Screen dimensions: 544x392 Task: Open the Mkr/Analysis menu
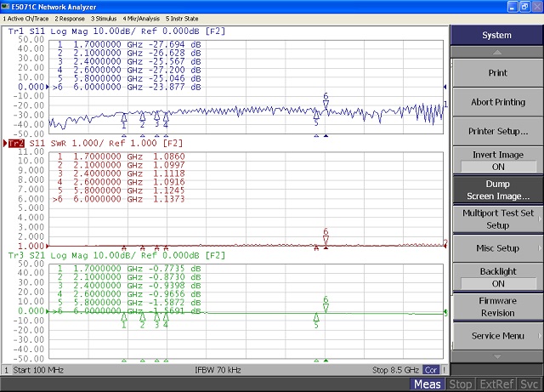click(x=141, y=19)
